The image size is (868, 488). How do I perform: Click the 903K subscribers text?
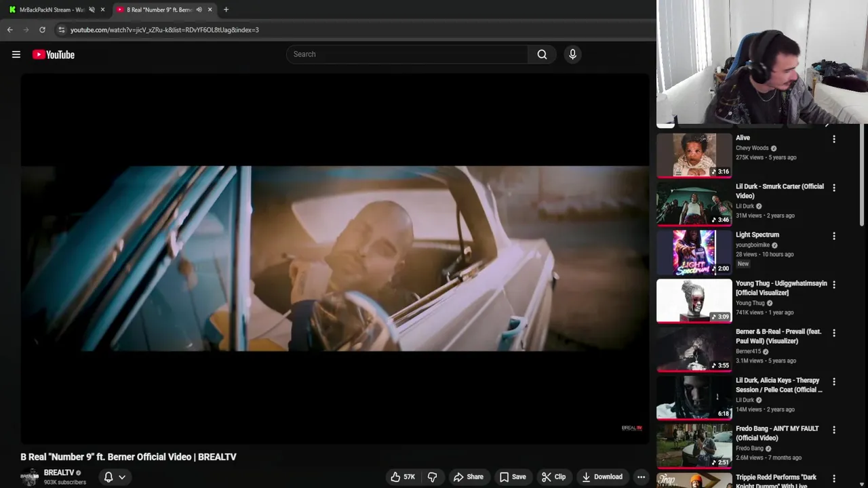coord(65,483)
